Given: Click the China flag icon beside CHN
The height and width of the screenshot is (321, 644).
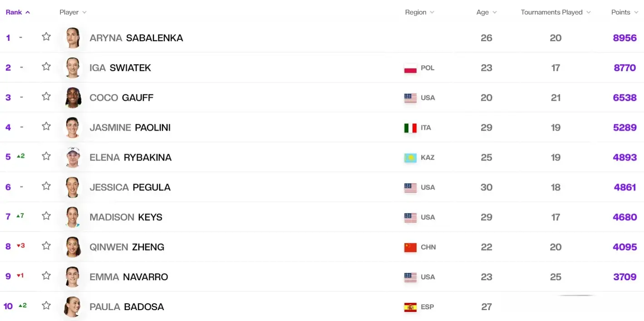Looking at the screenshot, I should (410, 248).
